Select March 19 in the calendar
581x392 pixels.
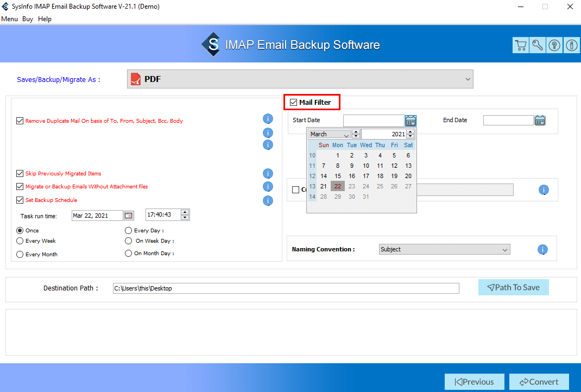pyautogui.click(x=394, y=176)
